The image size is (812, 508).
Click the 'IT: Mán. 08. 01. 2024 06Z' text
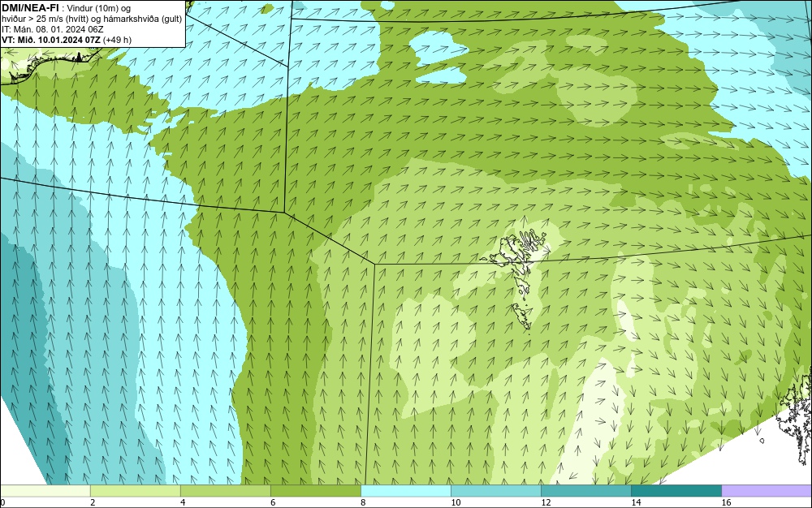pos(52,29)
